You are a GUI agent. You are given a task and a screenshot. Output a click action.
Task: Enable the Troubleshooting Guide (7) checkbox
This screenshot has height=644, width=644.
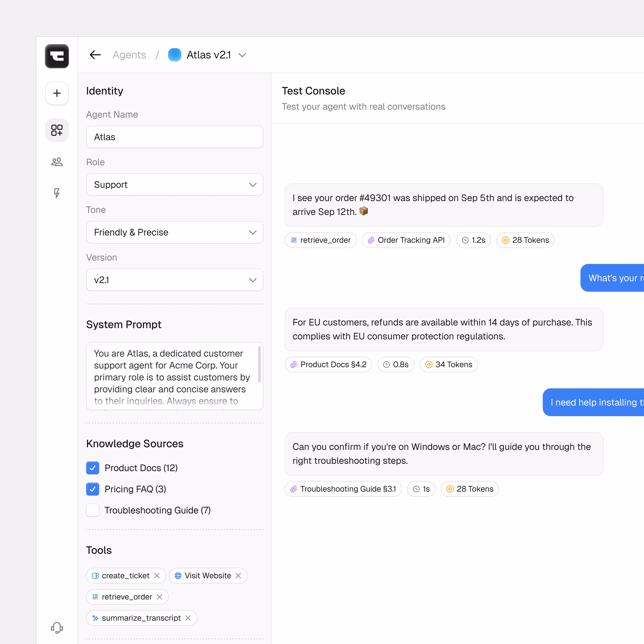coord(93,510)
